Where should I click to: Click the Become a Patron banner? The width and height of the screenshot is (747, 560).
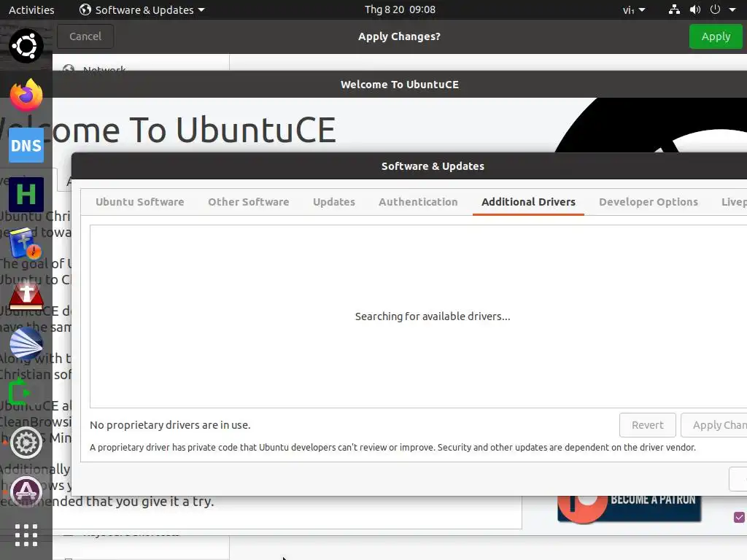pos(629,508)
